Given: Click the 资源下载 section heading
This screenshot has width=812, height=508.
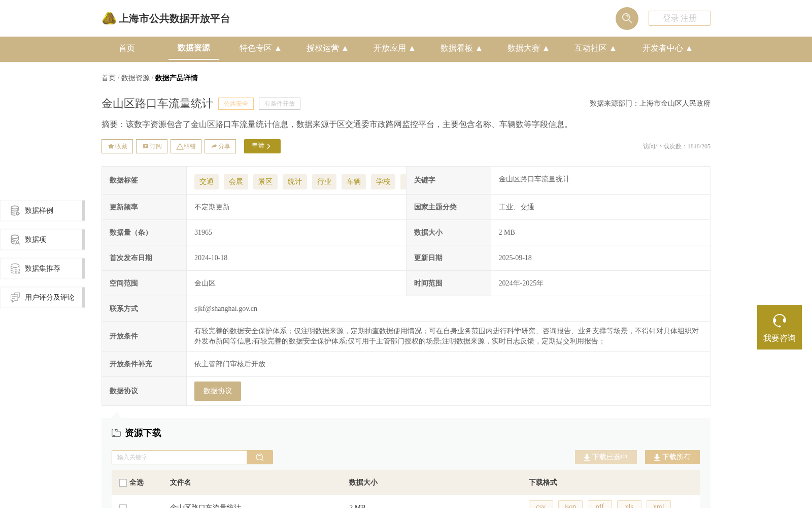Looking at the screenshot, I should 143,433.
